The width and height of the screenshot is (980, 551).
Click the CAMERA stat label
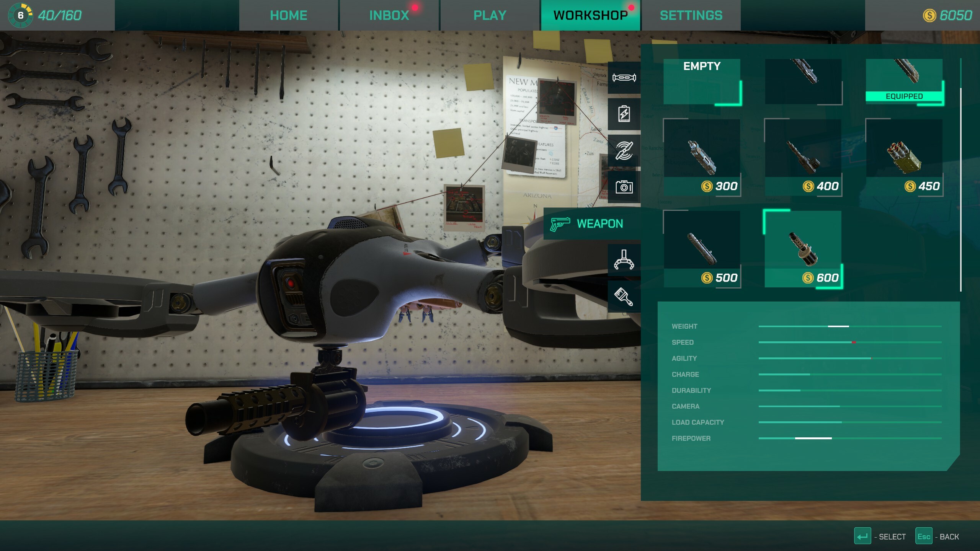pyautogui.click(x=685, y=407)
